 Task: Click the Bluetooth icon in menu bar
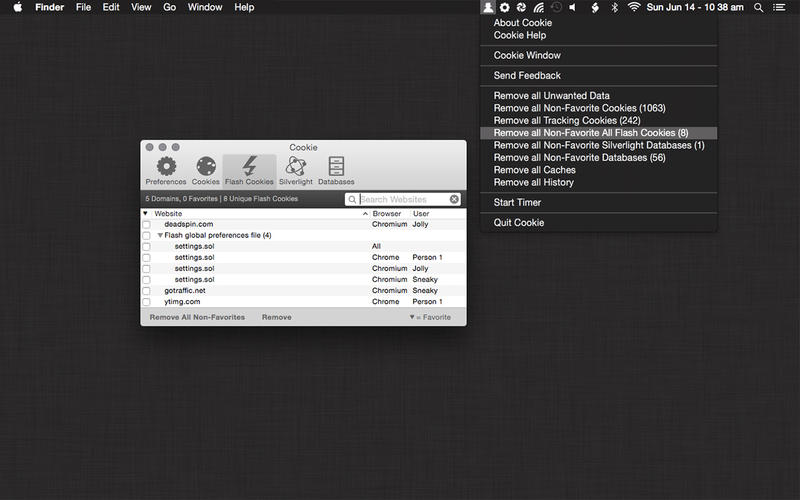[x=614, y=7]
